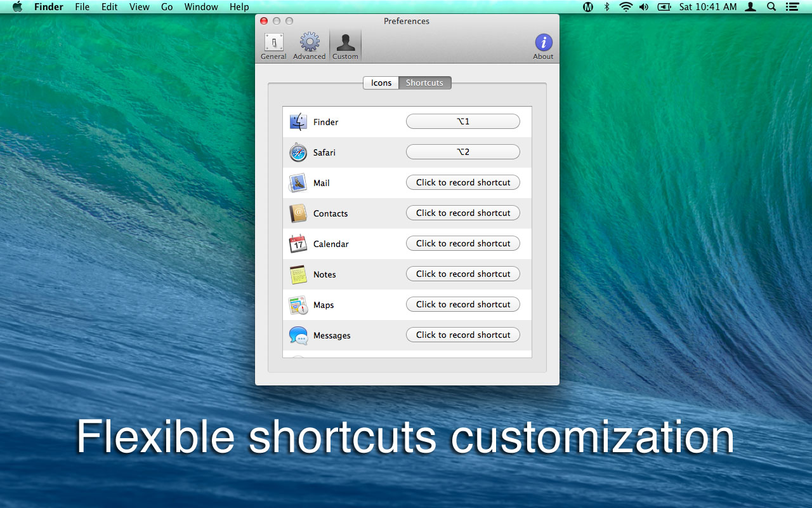Click the circled M menu bar icon
The width and height of the screenshot is (812, 508).
pos(588,7)
